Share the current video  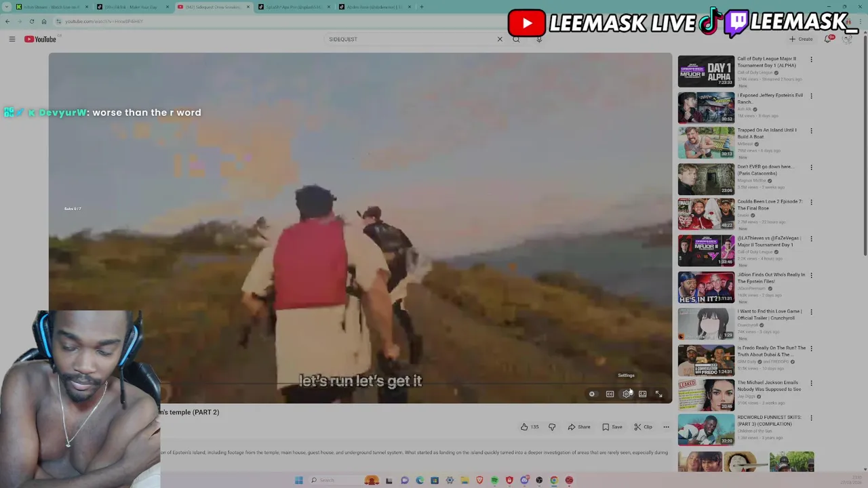pyautogui.click(x=579, y=427)
